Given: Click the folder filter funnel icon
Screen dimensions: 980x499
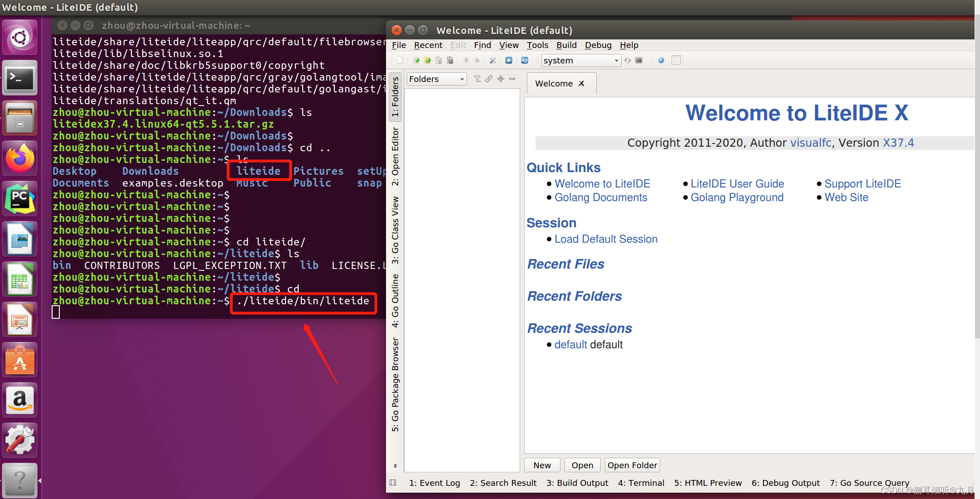Looking at the screenshot, I should pos(478,79).
